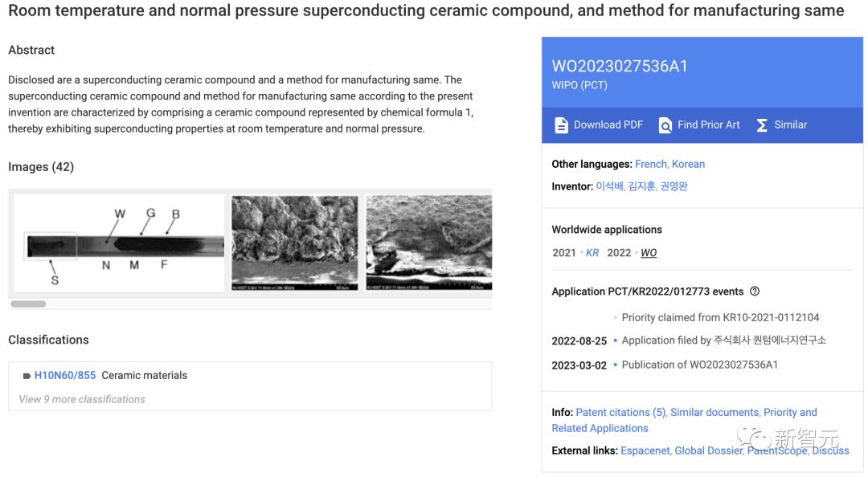The height and width of the screenshot is (477, 868).
Task: Open the third microscope image thumbnail
Action: (x=428, y=243)
